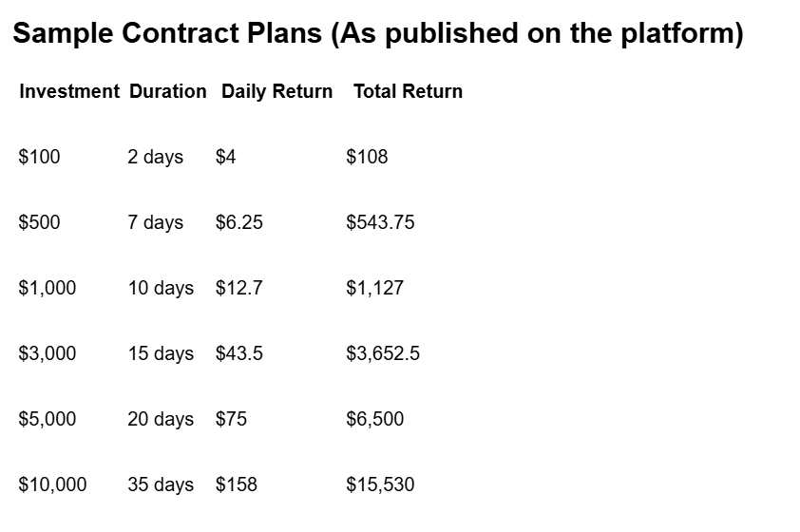The width and height of the screenshot is (800, 532).
Task: Click the Duration column header
Action: coord(167,92)
